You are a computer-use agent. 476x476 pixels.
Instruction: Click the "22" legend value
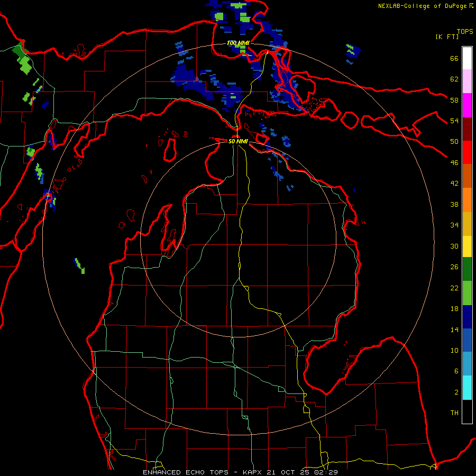[x=454, y=288]
